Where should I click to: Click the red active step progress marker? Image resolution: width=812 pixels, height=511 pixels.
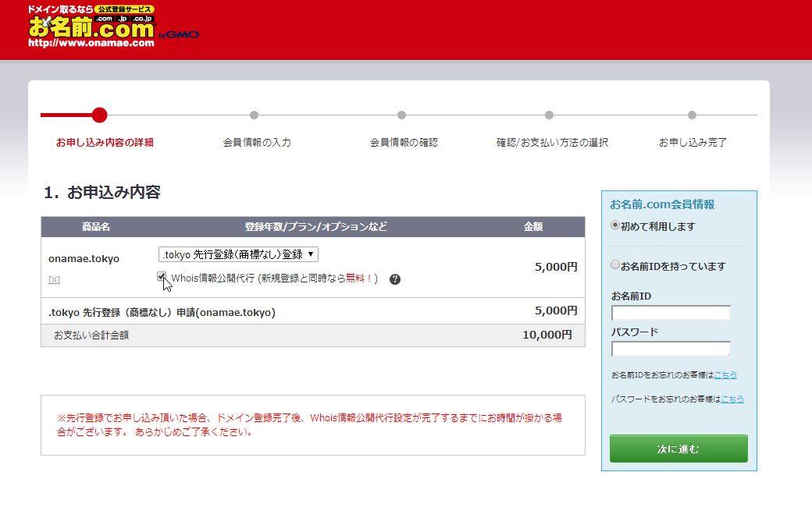[x=99, y=115]
